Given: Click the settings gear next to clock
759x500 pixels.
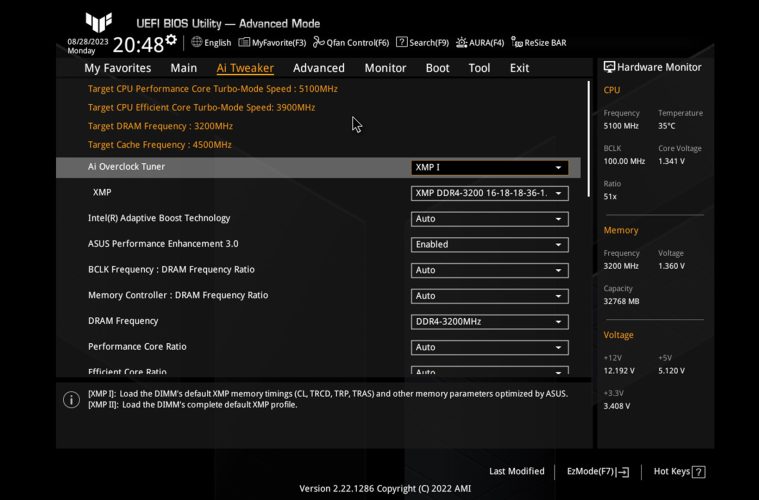Looking at the screenshot, I should (171, 40).
